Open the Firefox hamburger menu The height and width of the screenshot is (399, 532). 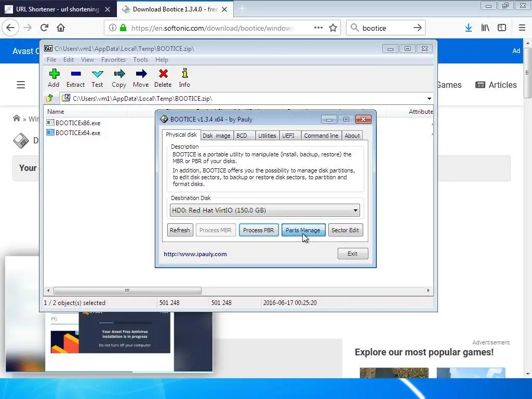click(x=522, y=28)
